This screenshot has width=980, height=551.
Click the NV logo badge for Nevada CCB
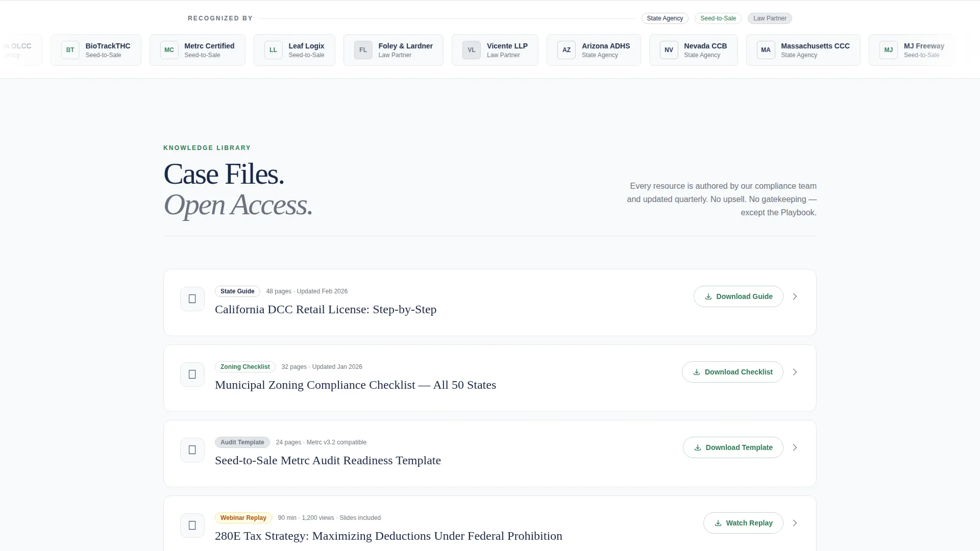click(669, 50)
